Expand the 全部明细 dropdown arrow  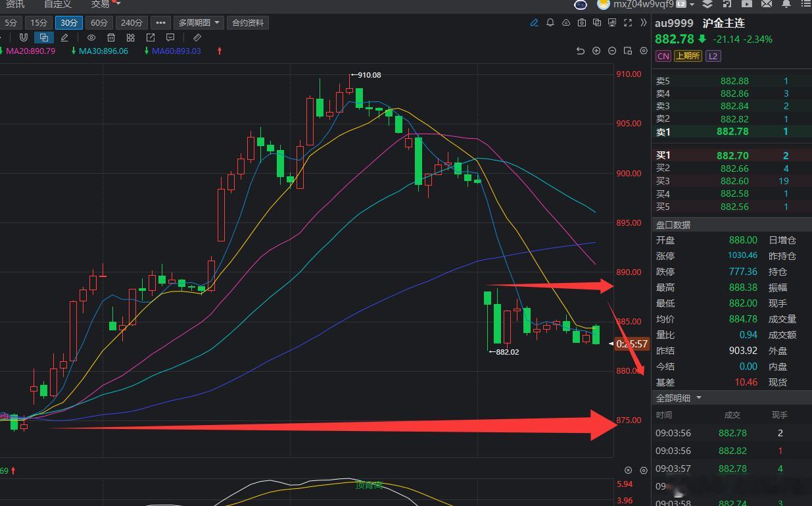(x=699, y=397)
